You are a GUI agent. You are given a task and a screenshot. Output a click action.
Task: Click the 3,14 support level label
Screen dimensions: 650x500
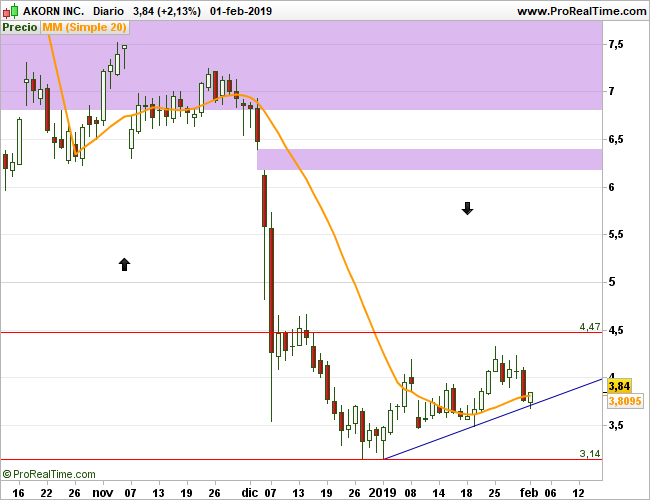[589, 454]
